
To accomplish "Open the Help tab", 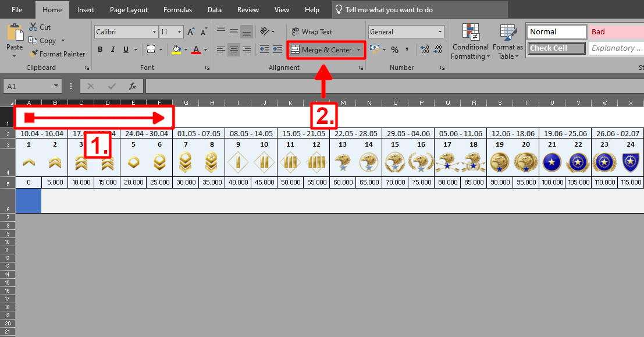I will tap(312, 9).
